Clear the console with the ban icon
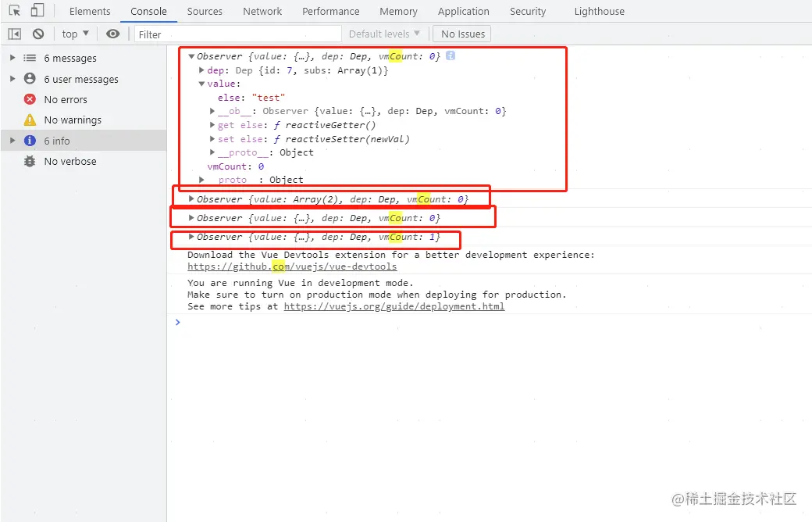 [x=38, y=34]
